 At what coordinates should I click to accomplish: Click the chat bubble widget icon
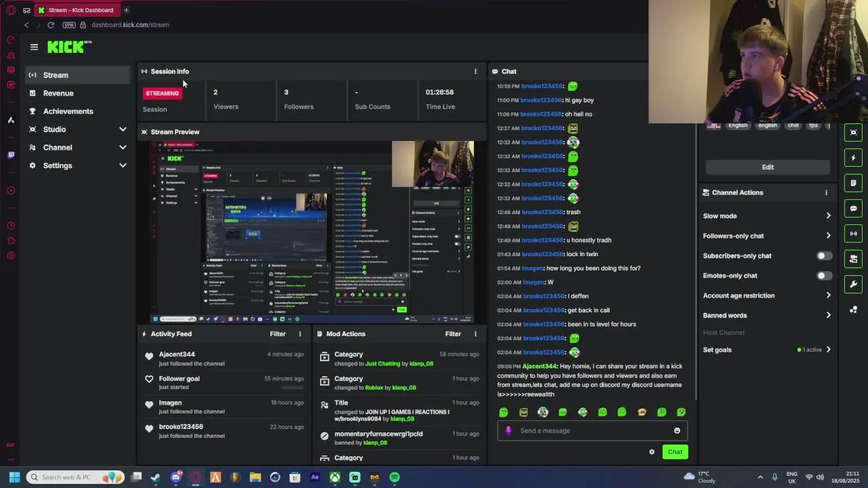[x=853, y=209]
